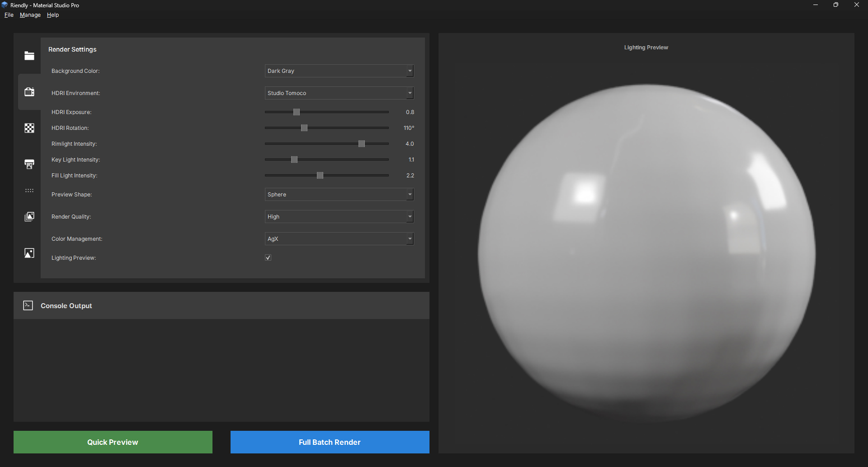Start the Full Batch Render
The image size is (868, 467).
coord(330,442)
